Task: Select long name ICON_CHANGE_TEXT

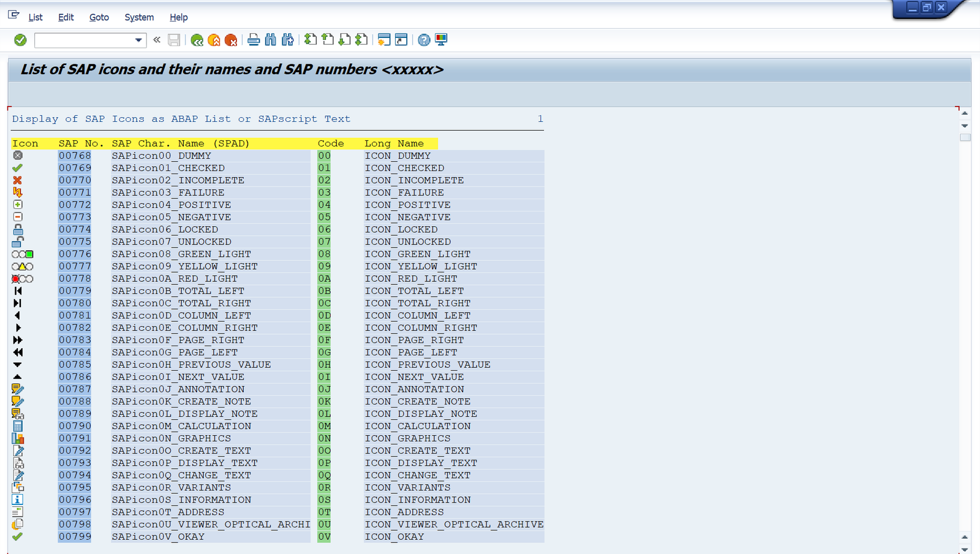Action: coord(417,475)
